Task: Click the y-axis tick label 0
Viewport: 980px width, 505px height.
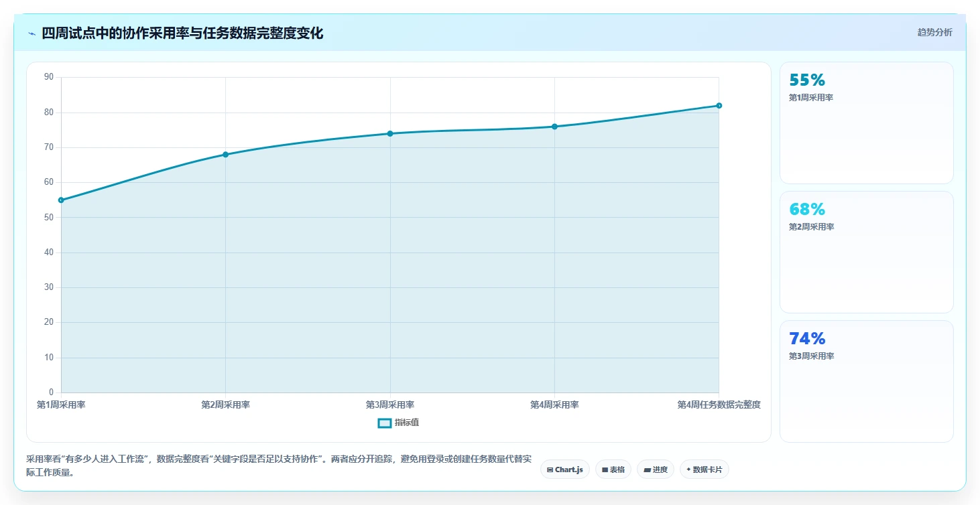Action: pos(51,392)
